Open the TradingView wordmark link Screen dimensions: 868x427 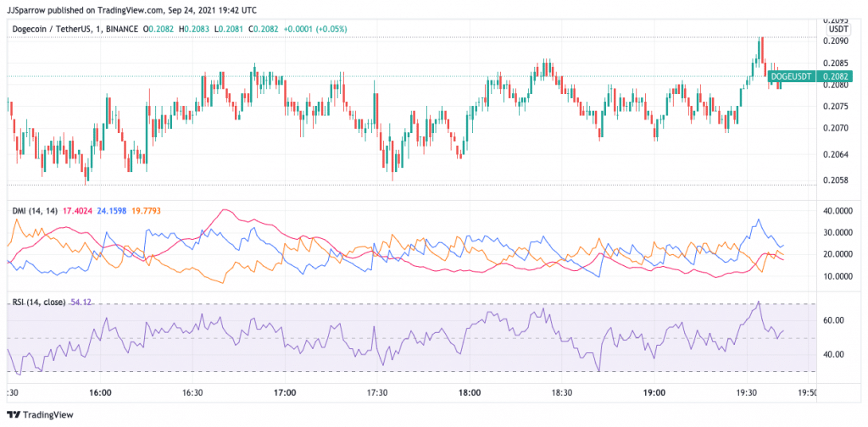tap(48, 414)
